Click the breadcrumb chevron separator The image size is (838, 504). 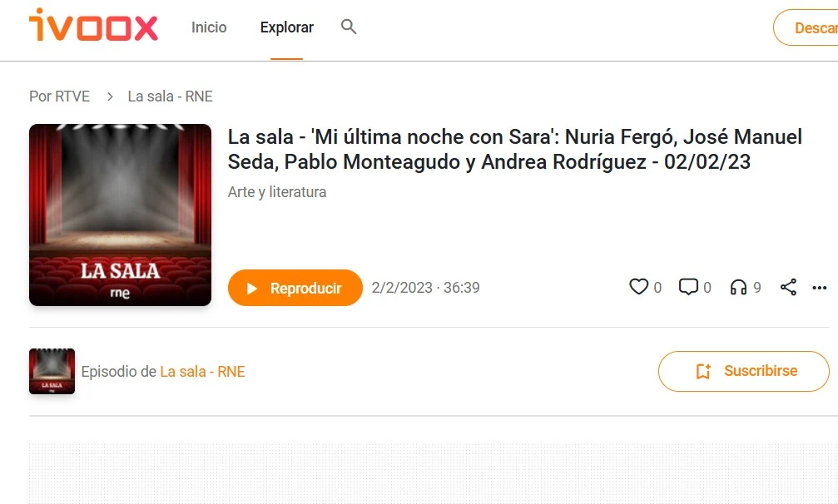110,96
